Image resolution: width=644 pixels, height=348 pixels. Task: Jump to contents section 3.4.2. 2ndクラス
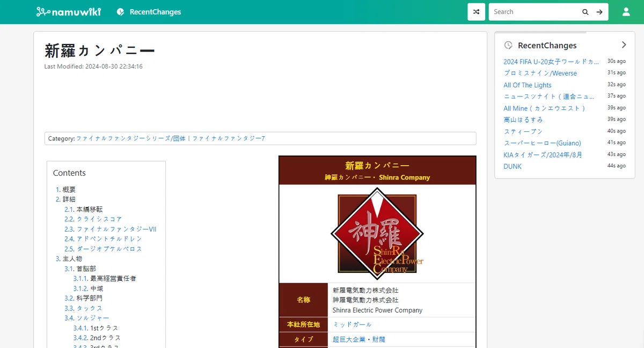97,338
